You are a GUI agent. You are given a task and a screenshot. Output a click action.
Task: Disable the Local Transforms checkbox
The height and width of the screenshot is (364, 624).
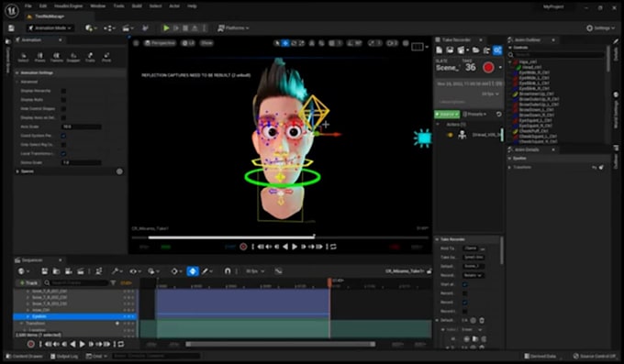click(63, 153)
